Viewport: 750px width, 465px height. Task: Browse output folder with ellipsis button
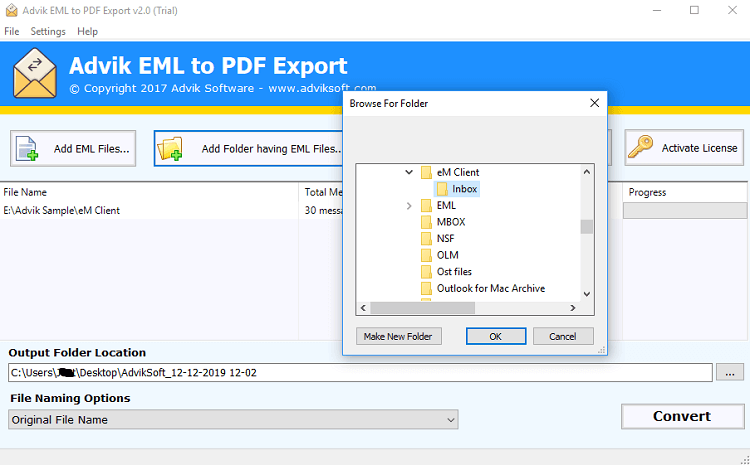click(x=729, y=373)
